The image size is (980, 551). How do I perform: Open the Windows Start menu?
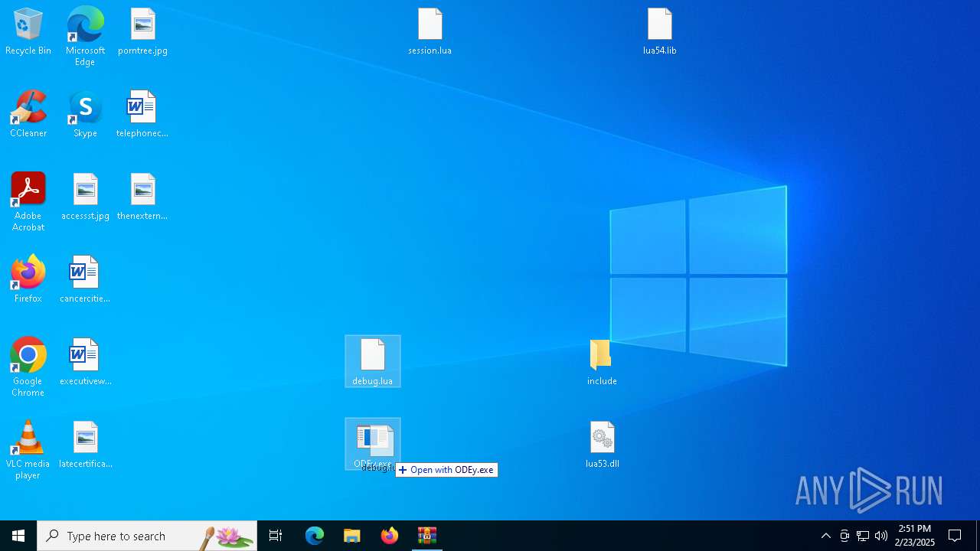tap(18, 536)
